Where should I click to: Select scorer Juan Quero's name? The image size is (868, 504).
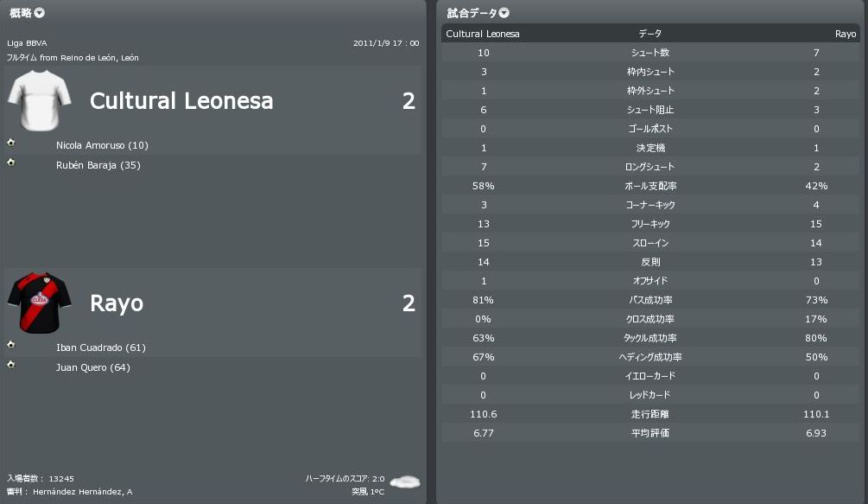(92, 367)
